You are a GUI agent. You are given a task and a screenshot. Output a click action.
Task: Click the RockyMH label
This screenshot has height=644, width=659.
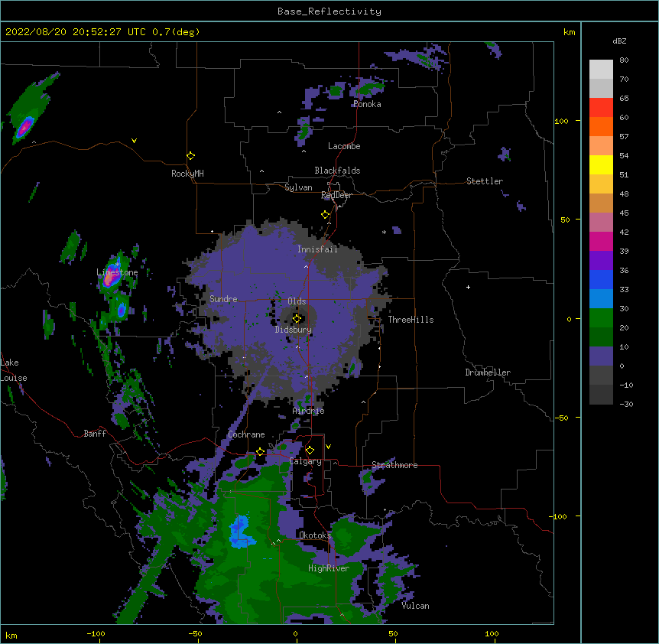click(x=187, y=174)
